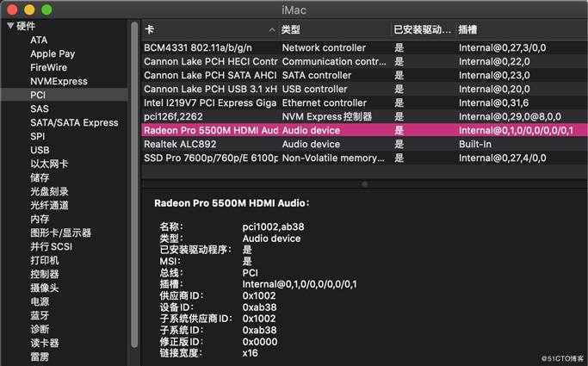Open 诊断 in the sidebar
588x366 pixels.
40,329
